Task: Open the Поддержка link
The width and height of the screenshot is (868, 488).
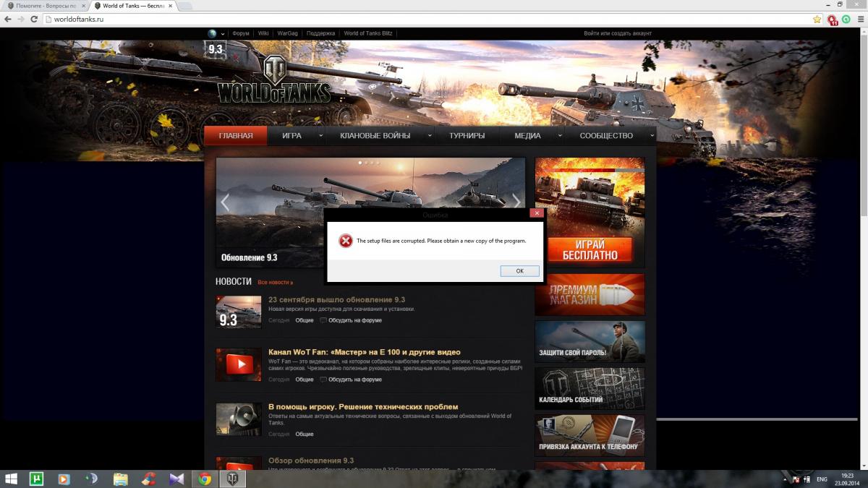Action: [x=320, y=33]
